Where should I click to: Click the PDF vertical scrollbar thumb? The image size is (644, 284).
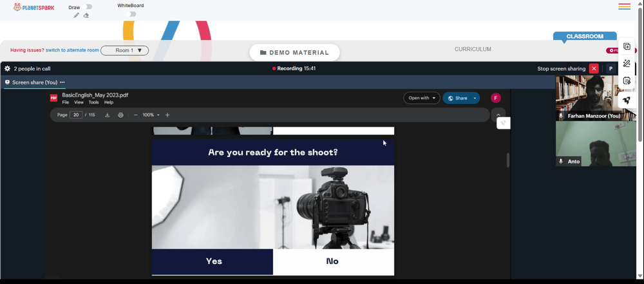click(x=508, y=160)
